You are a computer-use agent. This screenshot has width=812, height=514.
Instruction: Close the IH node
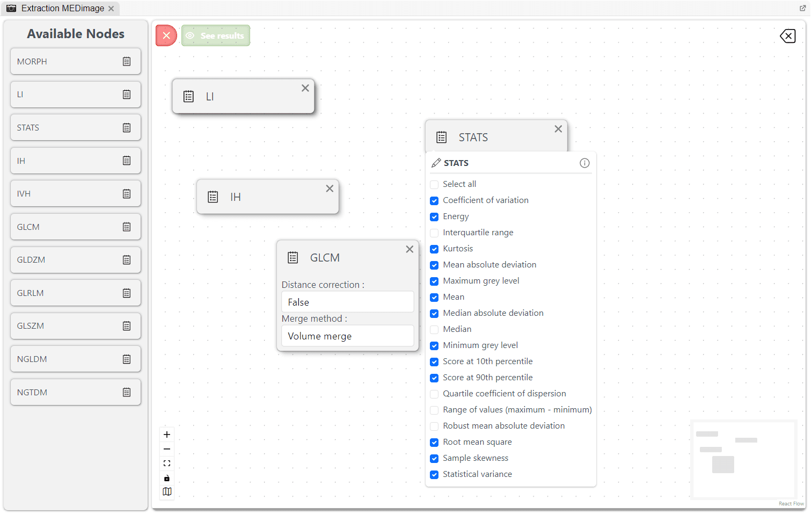tap(330, 188)
